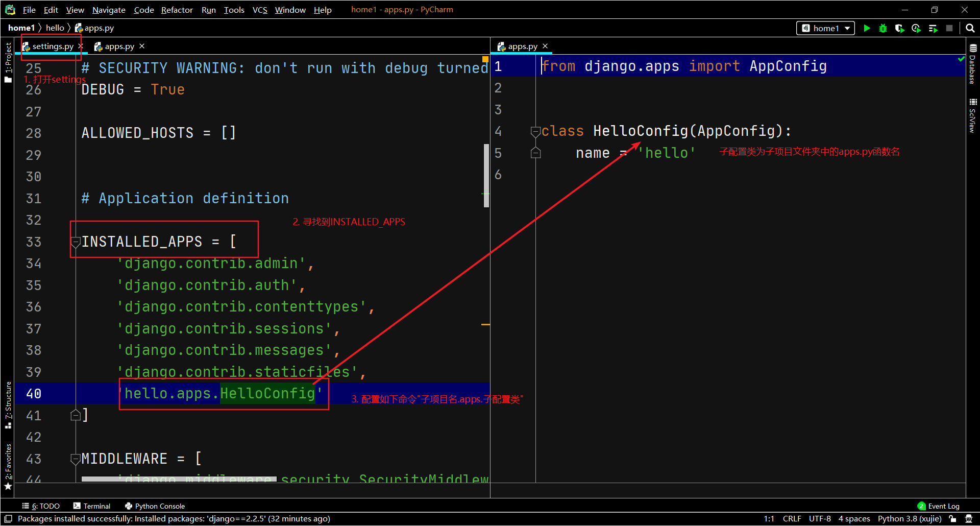This screenshot has height=526, width=980.
Task: Run home1 with coverage
Action: [900, 28]
